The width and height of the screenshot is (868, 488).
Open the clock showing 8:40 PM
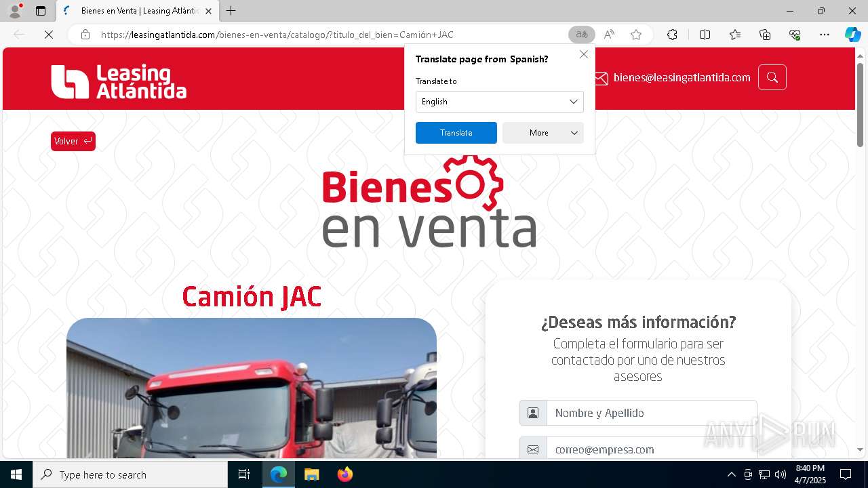(810, 474)
